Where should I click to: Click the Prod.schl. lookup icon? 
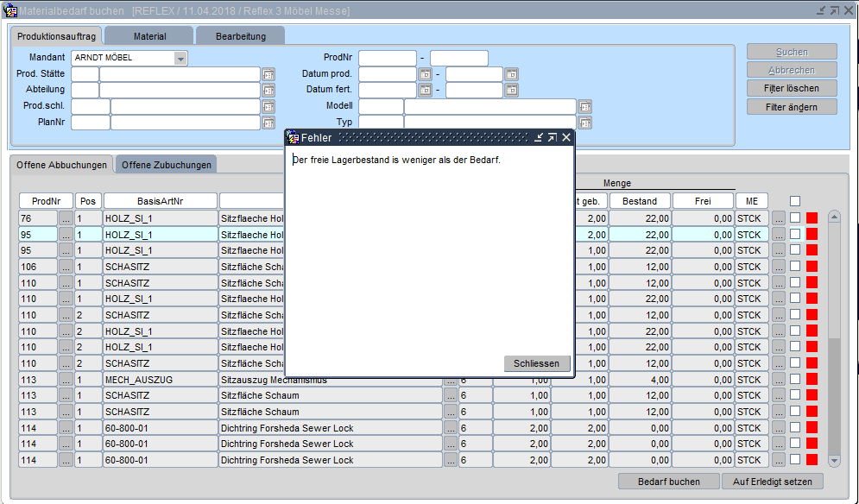tap(268, 107)
